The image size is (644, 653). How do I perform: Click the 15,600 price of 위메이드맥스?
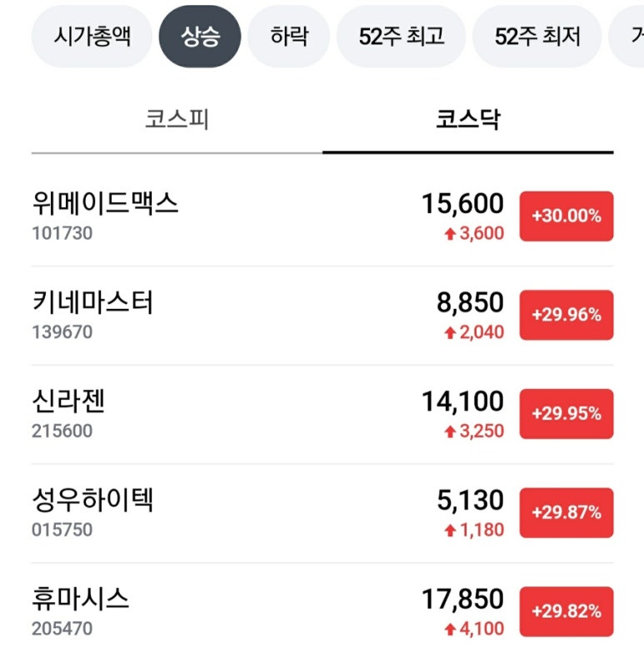click(x=462, y=204)
